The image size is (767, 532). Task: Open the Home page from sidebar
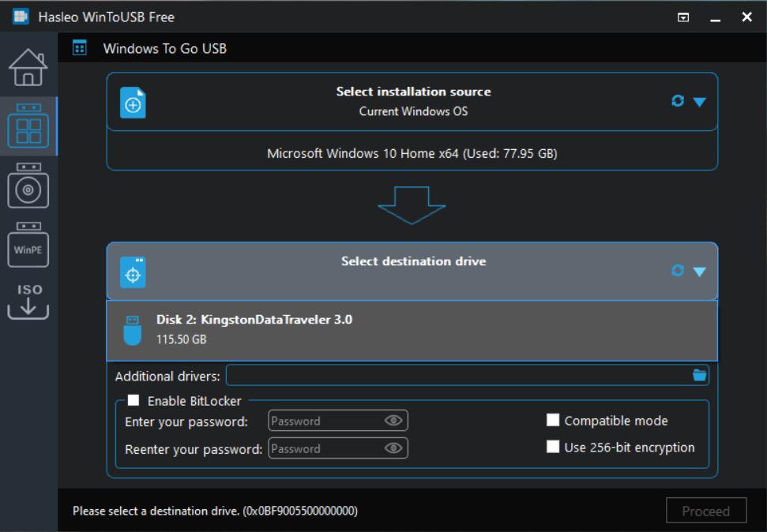(x=28, y=68)
